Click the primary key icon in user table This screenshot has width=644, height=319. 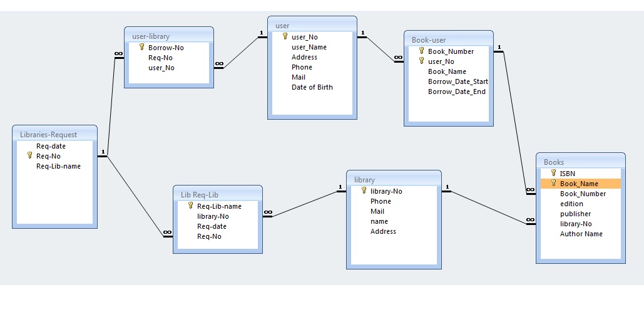pos(285,37)
